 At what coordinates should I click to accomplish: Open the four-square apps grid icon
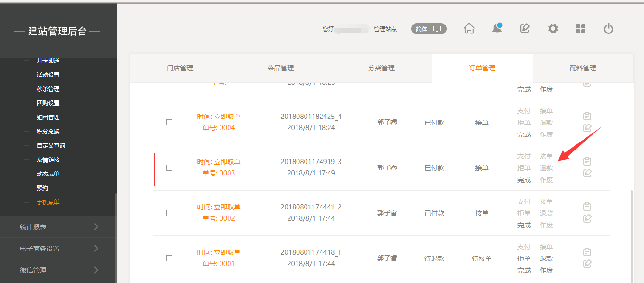click(581, 29)
